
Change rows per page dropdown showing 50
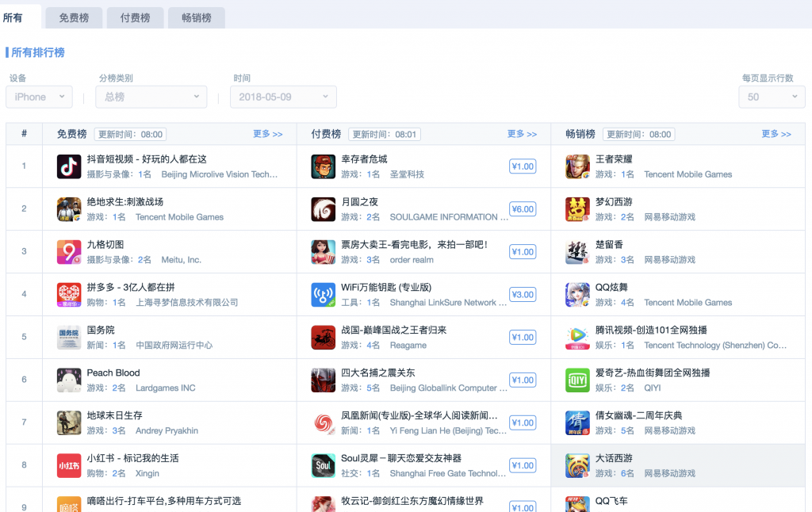coord(771,97)
